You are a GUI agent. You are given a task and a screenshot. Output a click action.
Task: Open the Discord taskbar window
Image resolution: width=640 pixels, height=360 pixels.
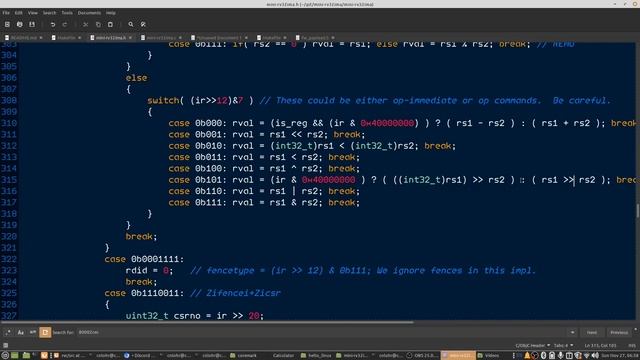coord(140,356)
